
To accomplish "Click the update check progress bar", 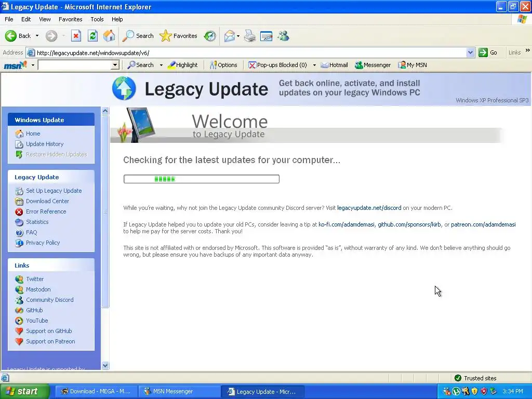I will tap(202, 179).
